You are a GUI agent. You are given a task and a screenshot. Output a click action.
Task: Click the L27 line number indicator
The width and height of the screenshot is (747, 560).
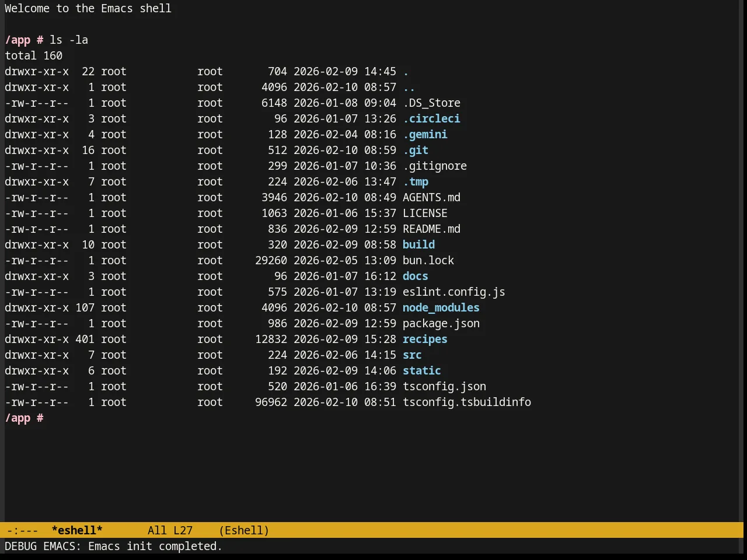(x=183, y=530)
